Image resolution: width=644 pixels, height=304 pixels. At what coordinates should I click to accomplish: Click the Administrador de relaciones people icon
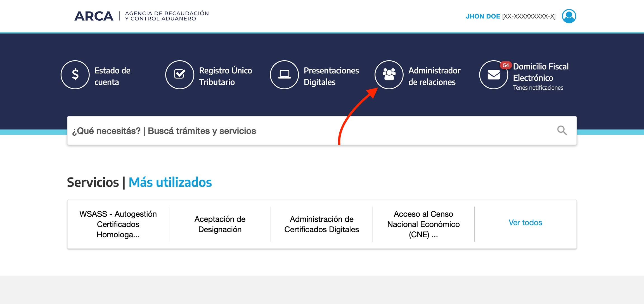click(389, 75)
